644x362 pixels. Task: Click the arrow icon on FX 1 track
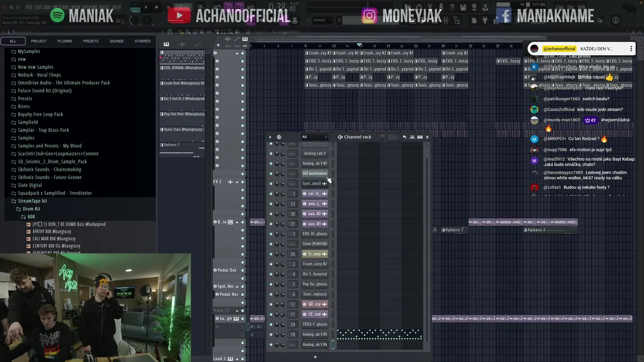pyautogui.click(x=237, y=182)
